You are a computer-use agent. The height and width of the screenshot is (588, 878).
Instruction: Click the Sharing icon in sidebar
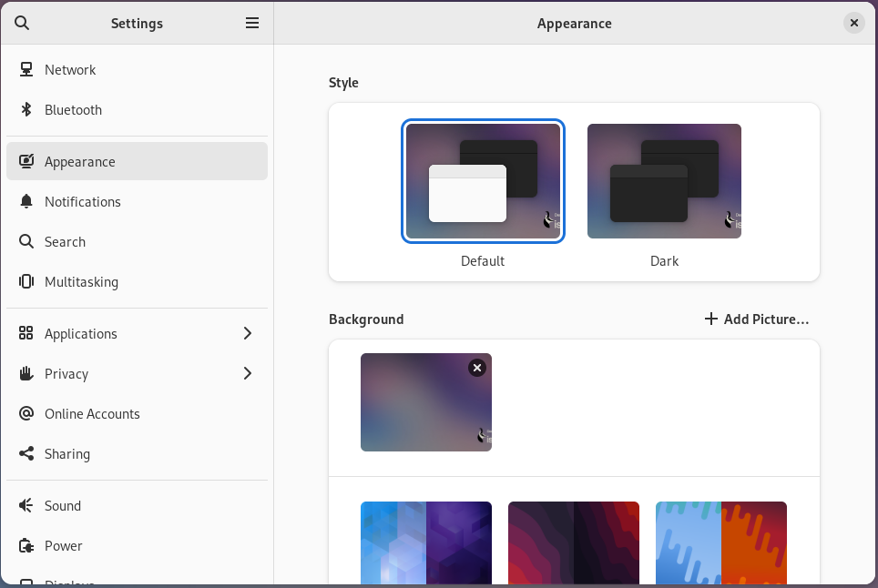26,454
